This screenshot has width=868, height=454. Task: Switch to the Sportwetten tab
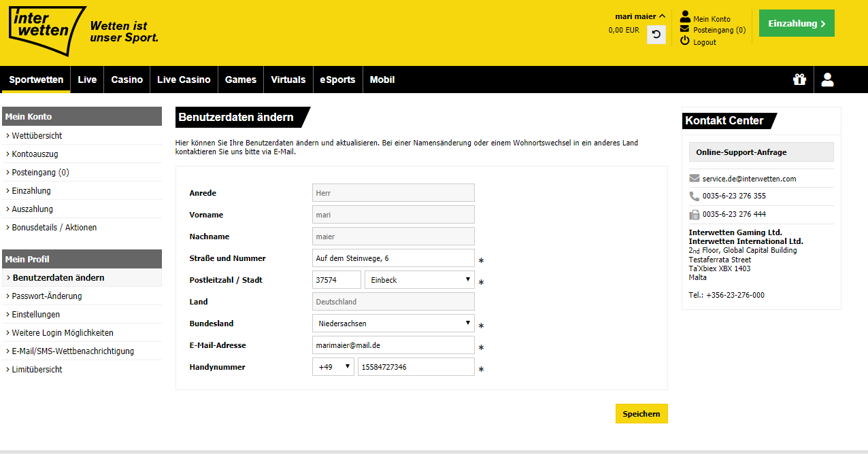coord(36,80)
